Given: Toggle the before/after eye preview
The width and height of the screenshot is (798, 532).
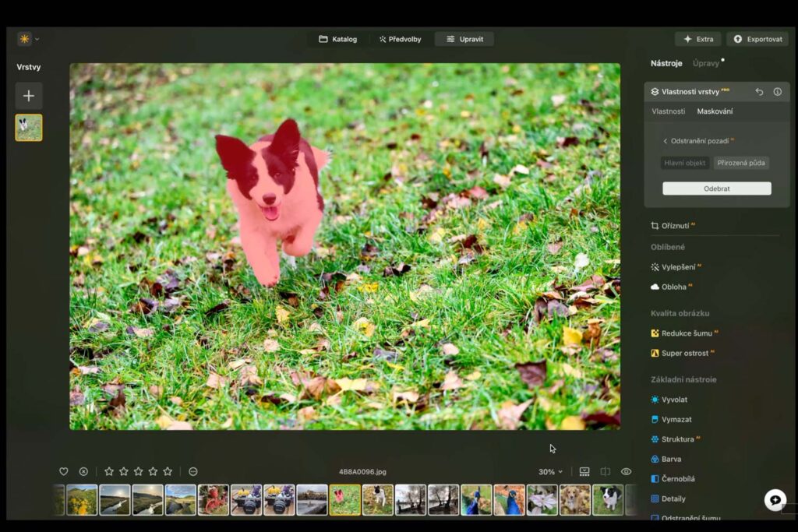Looking at the screenshot, I should pos(627,471).
